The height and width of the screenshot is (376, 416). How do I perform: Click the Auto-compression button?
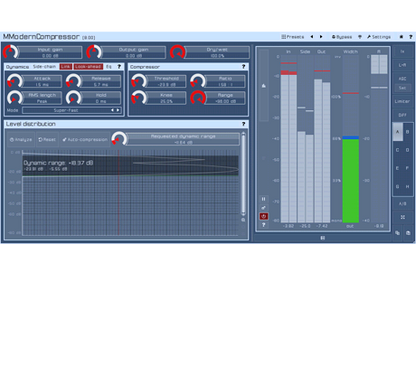85,140
